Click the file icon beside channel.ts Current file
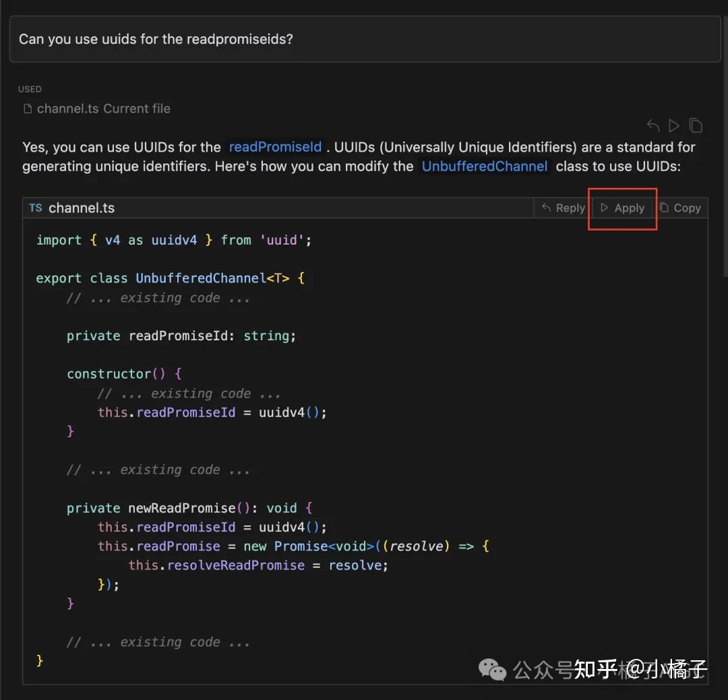The height and width of the screenshot is (700, 728). click(28, 109)
